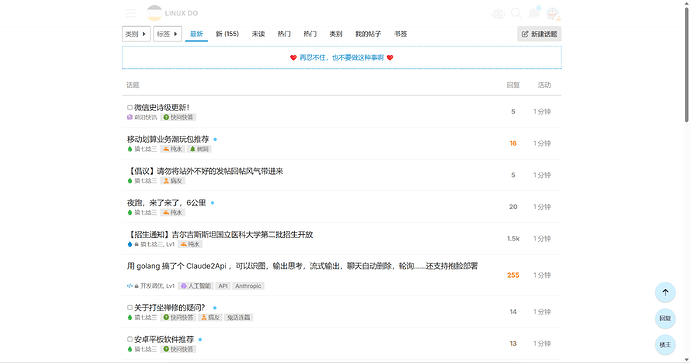Open 前沿快讯 category under 微信史诗级更新
The image size is (690, 363).
(x=142, y=117)
